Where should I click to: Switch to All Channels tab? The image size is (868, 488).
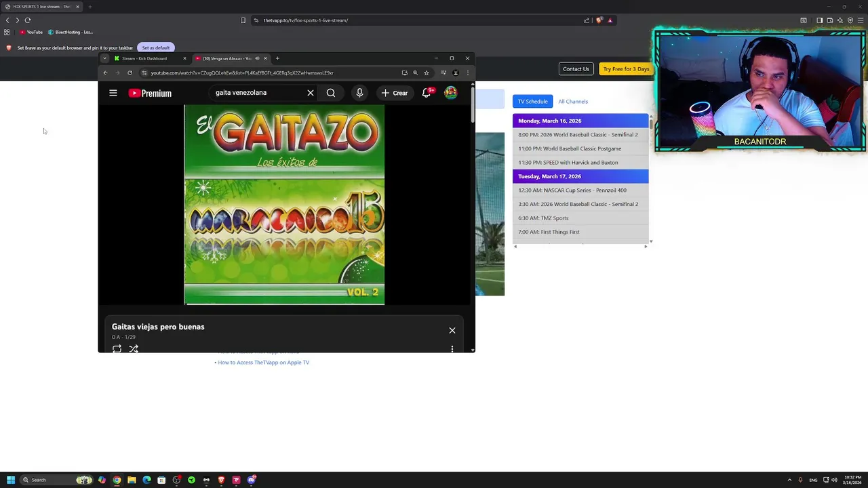(573, 102)
